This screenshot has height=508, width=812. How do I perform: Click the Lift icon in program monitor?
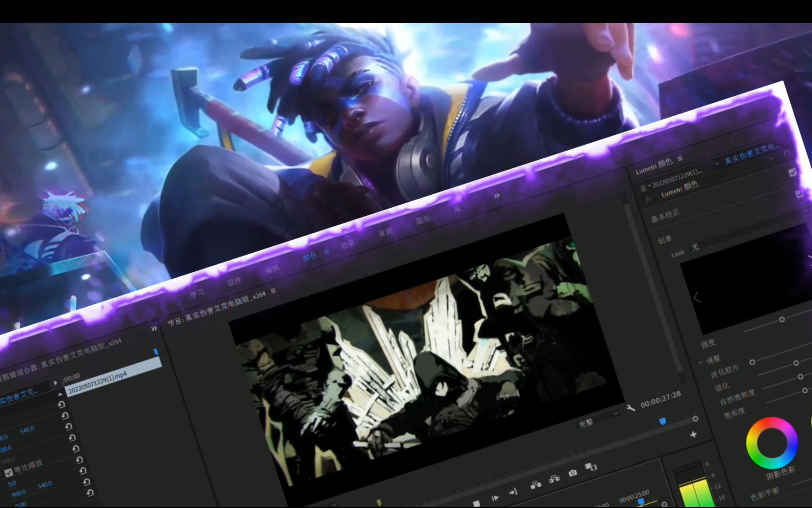[x=535, y=485]
